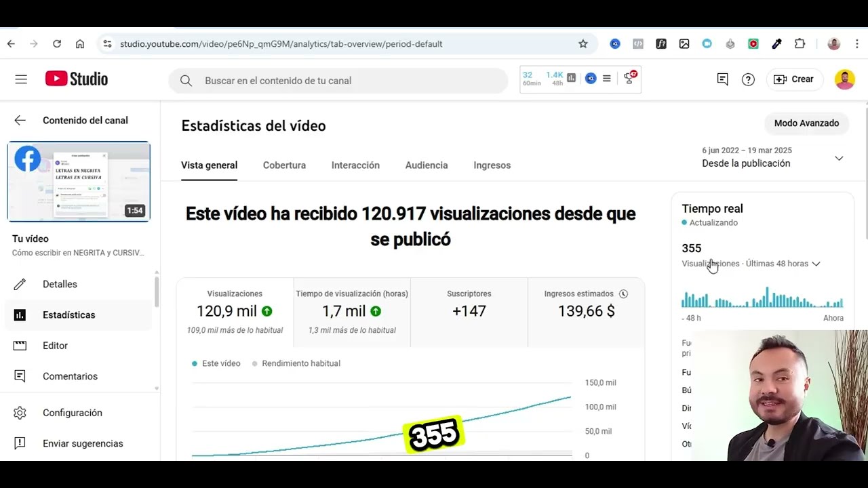Open the font finder extension

661,44
